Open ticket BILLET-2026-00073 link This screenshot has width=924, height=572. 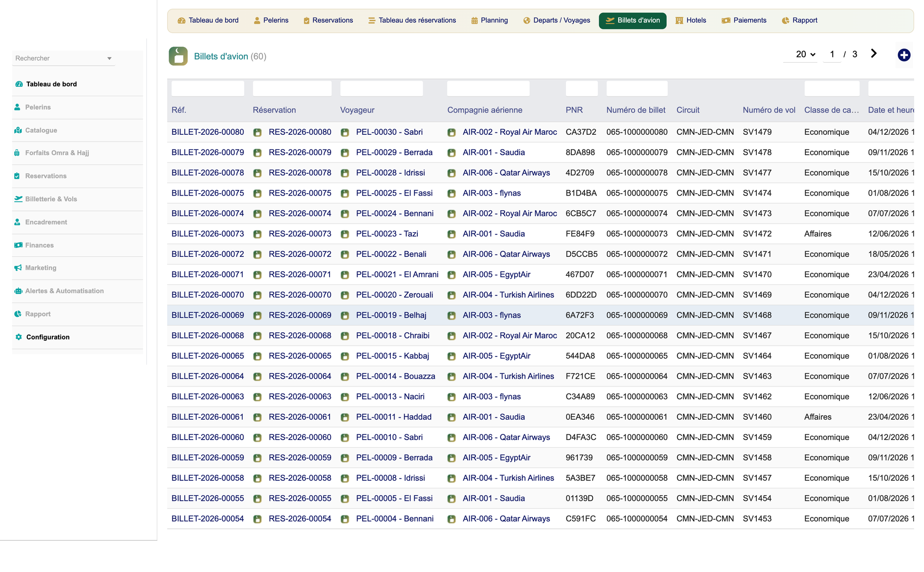[x=207, y=234]
